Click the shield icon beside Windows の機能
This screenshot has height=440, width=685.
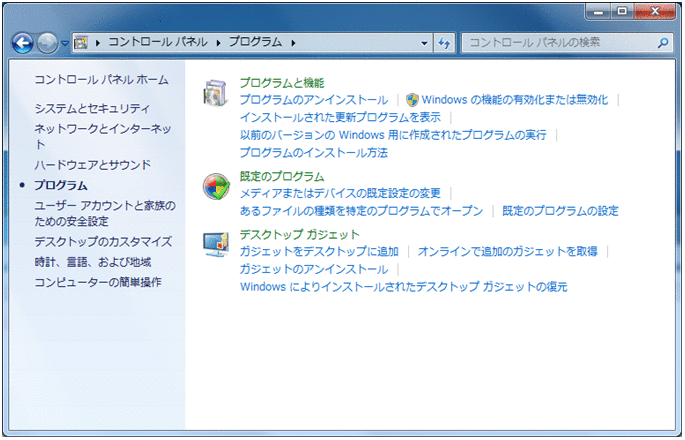(x=412, y=100)
